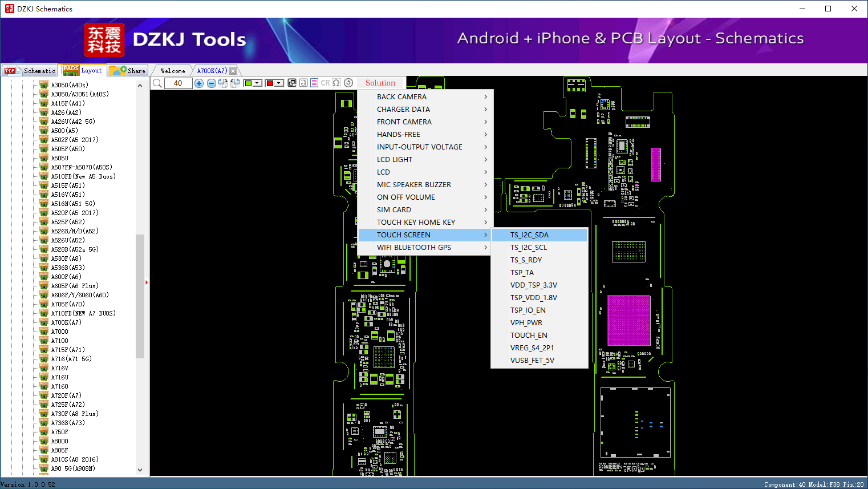
Task: Select A7100 in the model tree
Action: (x=60, y=341)
